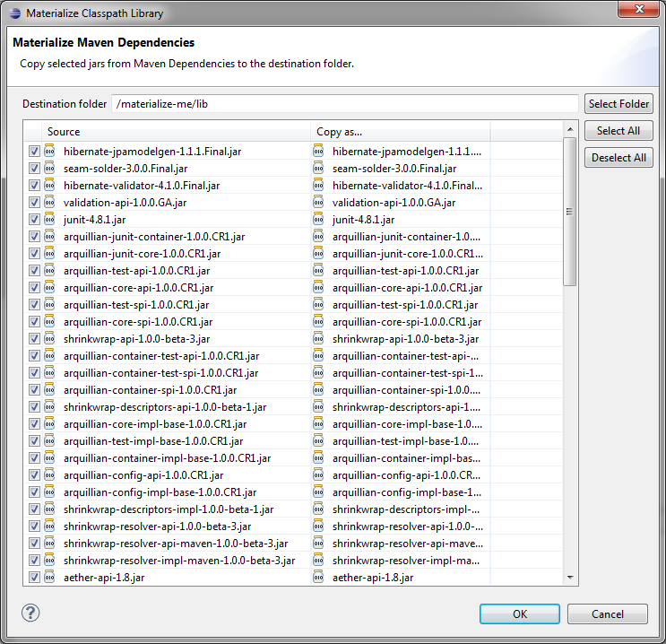Screen dimensions: 666x644
Task: Click Copy as jar icon for junit-4.8.1.jar
Action: pyautogui.click(x=318, y=219)
